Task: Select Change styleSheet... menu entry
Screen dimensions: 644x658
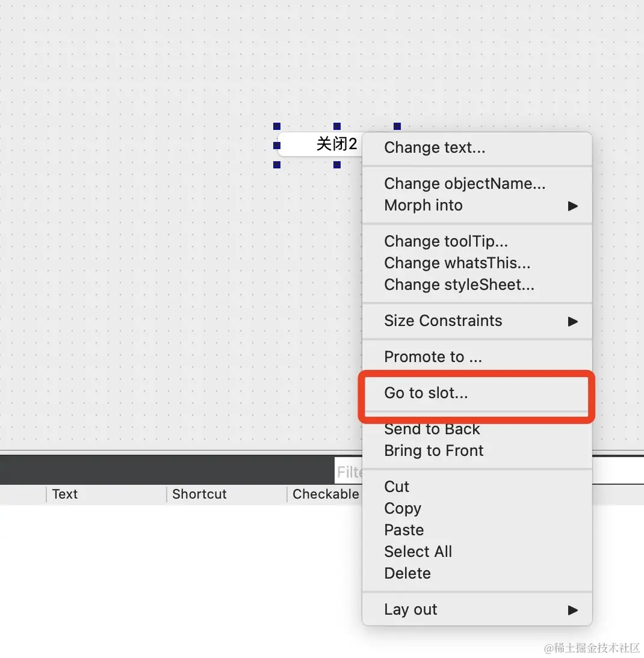Action: click(477, 285)
